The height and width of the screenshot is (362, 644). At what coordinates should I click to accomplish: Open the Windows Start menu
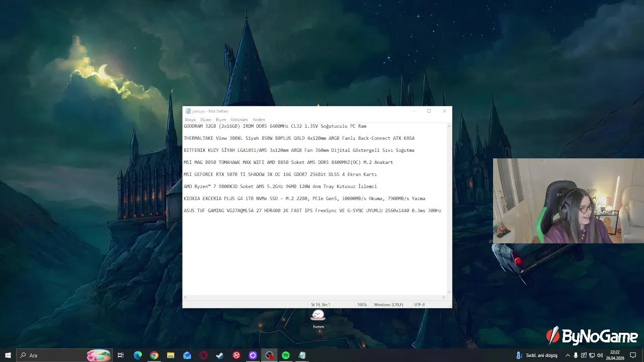point(8,355)
